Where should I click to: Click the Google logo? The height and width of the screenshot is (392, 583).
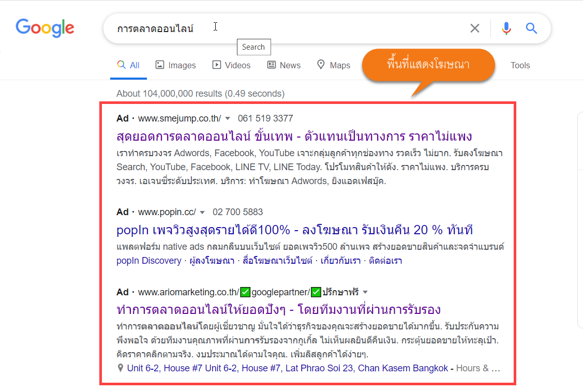45,28
